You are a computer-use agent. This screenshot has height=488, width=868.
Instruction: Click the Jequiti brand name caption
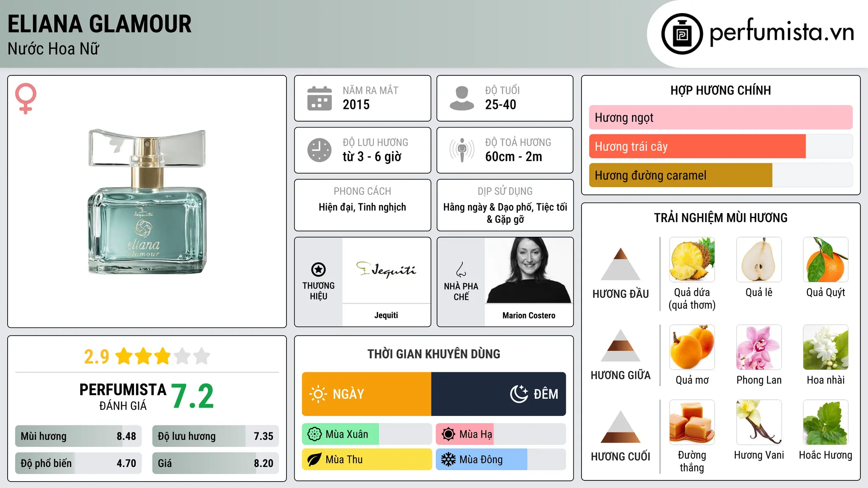(386, 315)
